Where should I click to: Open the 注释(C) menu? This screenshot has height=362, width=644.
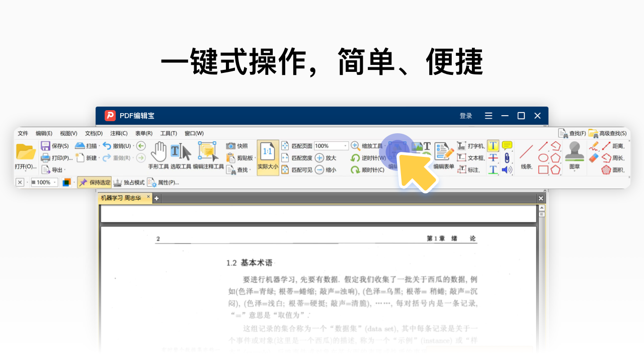[119, 133]
